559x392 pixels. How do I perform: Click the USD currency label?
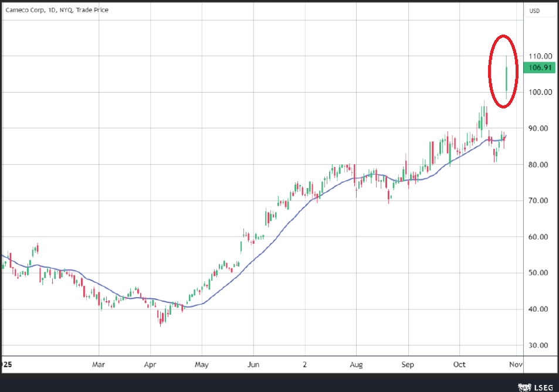point(534,11)
